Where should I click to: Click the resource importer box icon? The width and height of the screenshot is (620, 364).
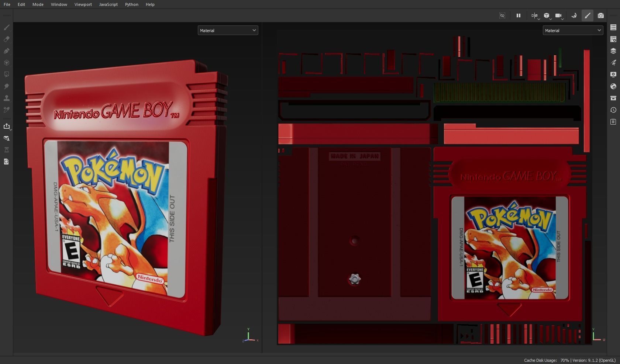6,138
